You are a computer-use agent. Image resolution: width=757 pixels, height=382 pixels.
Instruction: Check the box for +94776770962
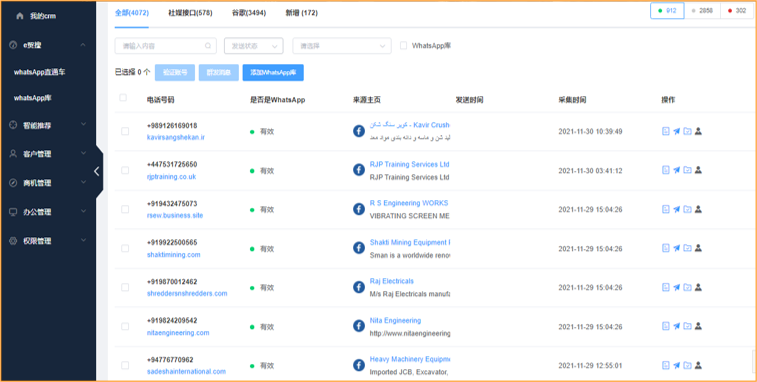(125, 365)
